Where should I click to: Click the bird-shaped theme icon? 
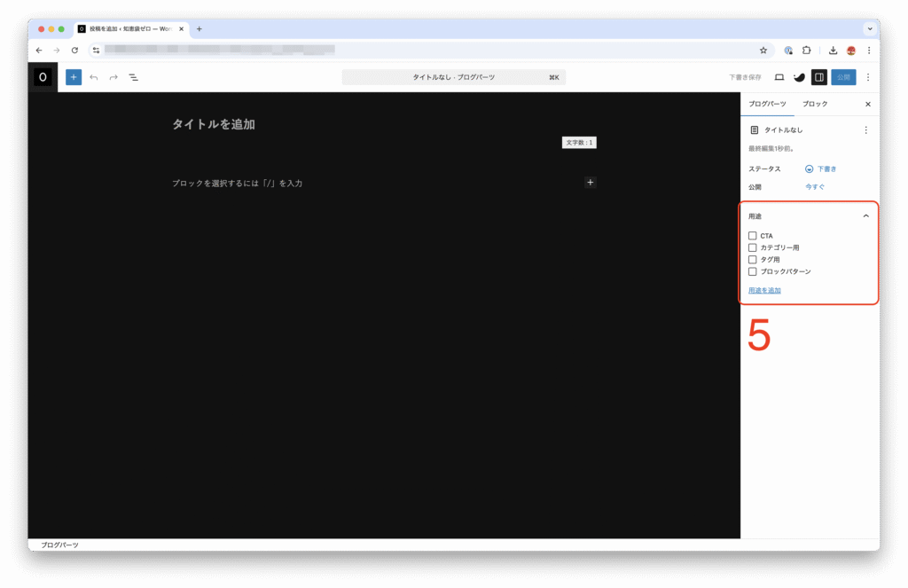799,77
